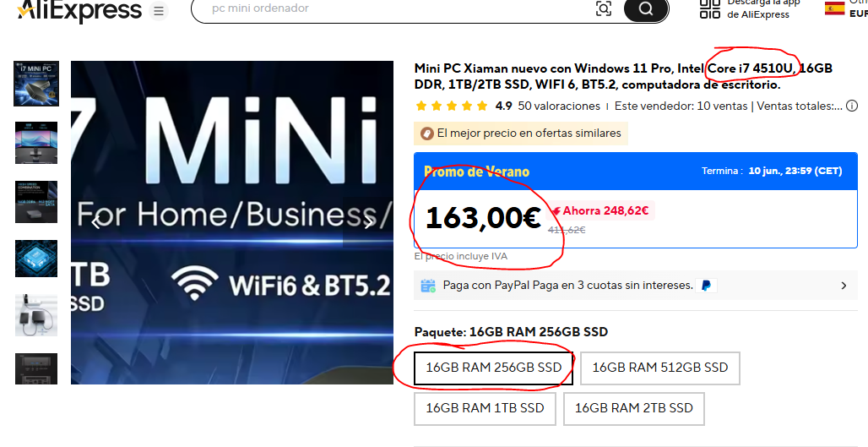Click the PayPal logo icon
868x447 pixels.
pyautogui.click(x=707, y=286)
